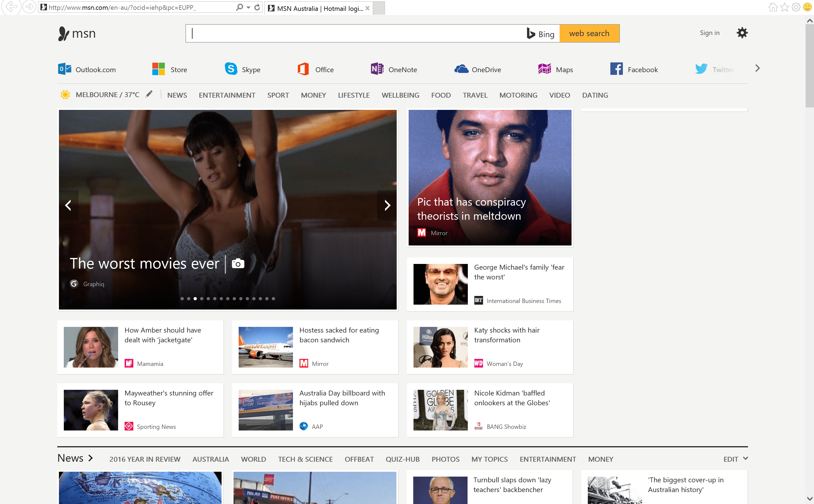Open the MOTORING menu item

[x=518, y=95]
